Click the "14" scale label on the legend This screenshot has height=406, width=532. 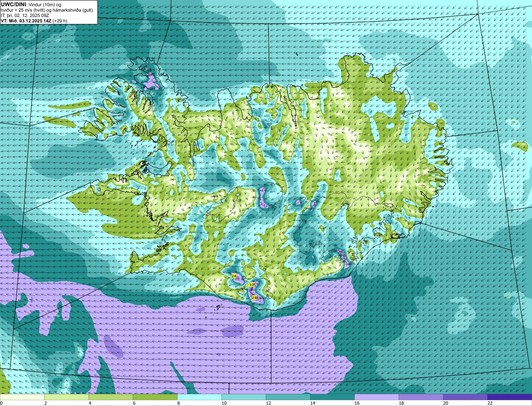[313, 403]
